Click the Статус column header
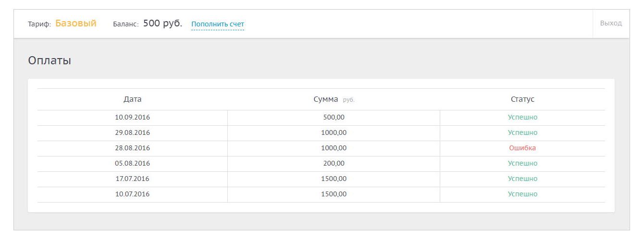The image size is (644, 240). (x=522, y=99)
